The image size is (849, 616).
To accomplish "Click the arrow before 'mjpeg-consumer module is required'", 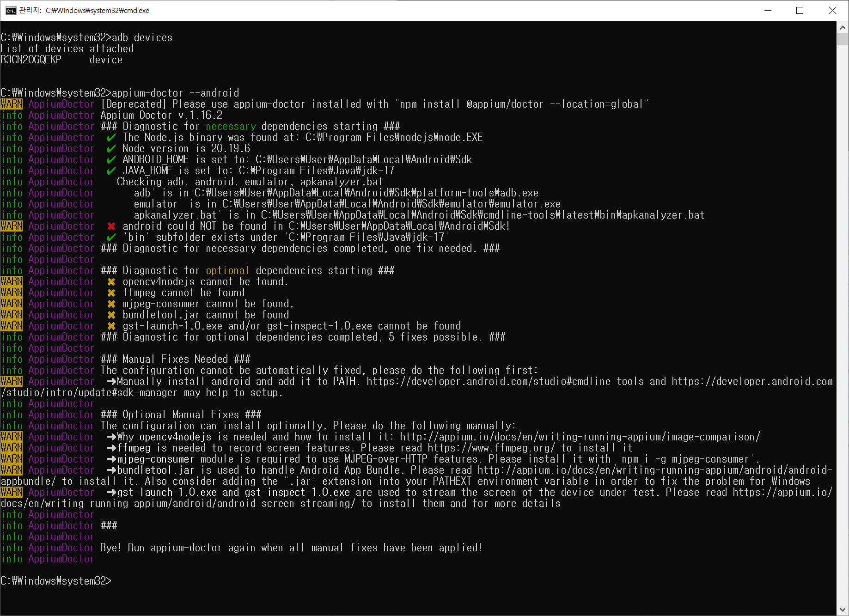I will (x=111, y=459).
